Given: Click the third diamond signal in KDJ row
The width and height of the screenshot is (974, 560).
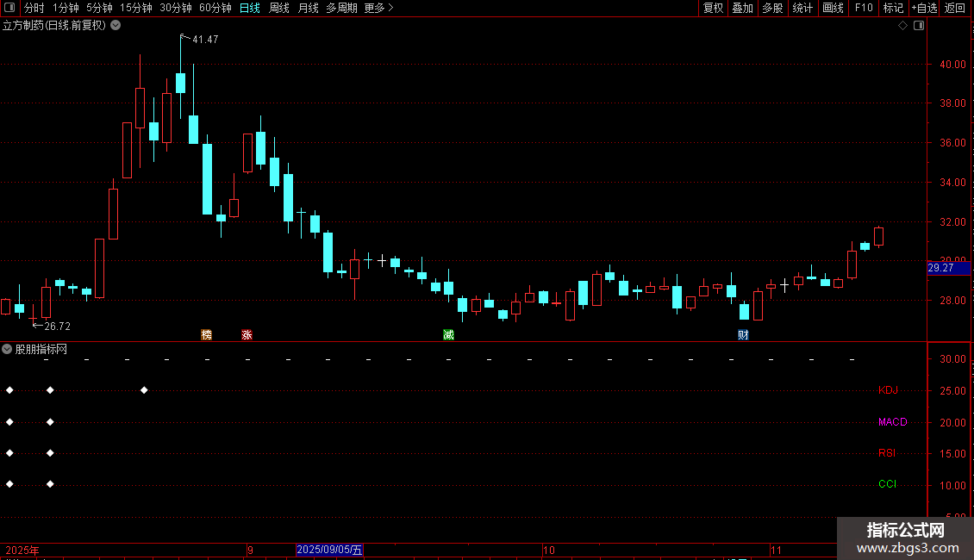Looking at the screenshot, I should point(144,390).
